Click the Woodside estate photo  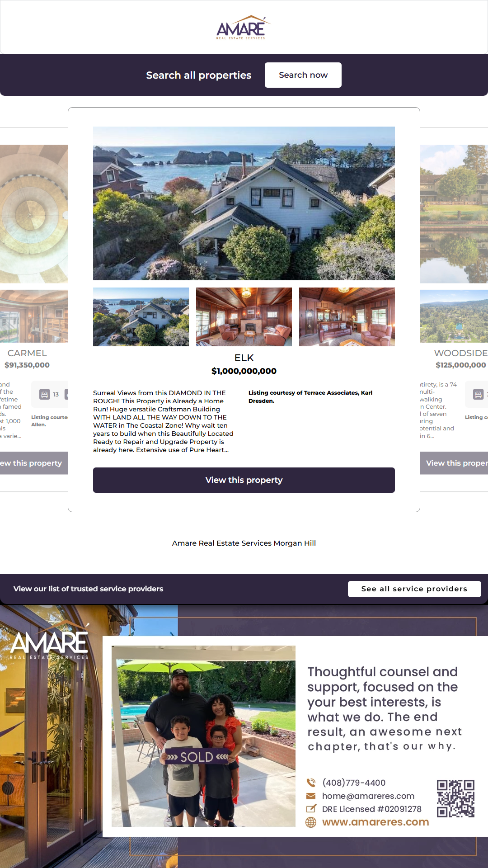[454, 214]
